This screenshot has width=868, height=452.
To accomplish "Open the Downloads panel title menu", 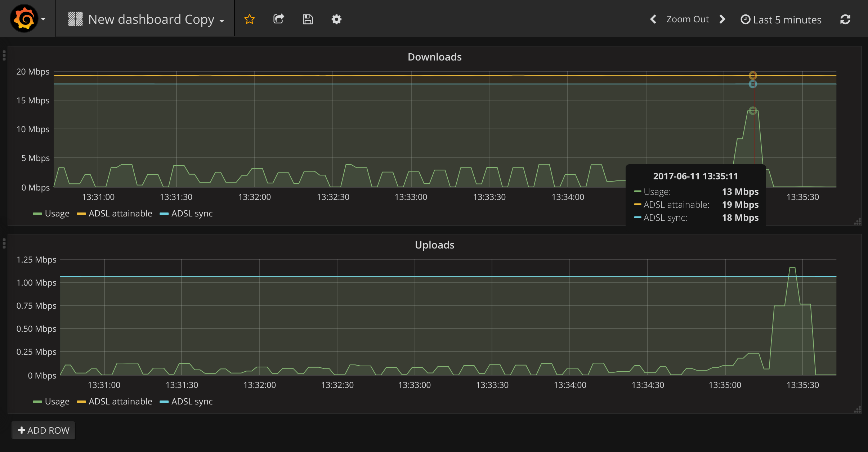I will pos(434,57).
